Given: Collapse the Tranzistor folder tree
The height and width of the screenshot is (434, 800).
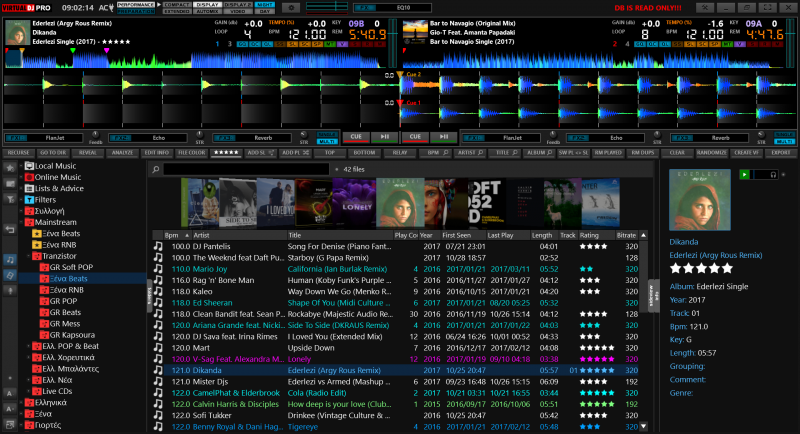Looking at the screenshot, I should click(29, 256).
